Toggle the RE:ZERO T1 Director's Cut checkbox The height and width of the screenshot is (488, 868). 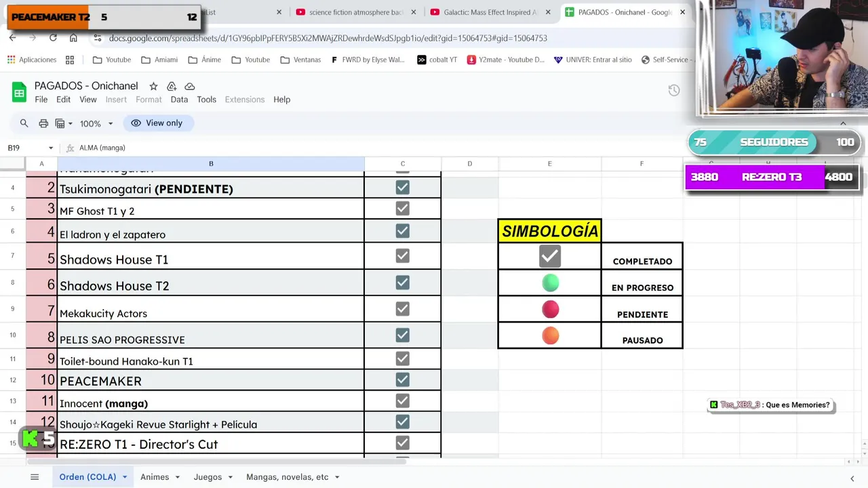pos(403,443)
